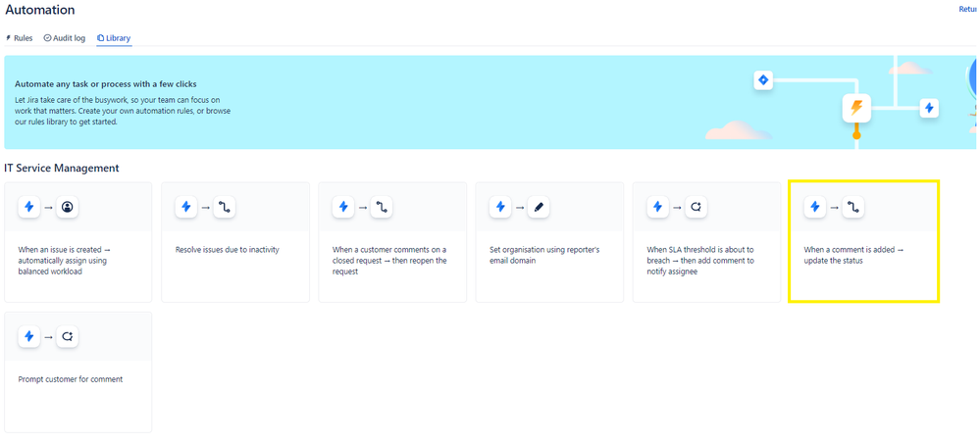The image size is (980, 444).
Task: Click the IT Service Management heading
Action: tap(62, 168)
